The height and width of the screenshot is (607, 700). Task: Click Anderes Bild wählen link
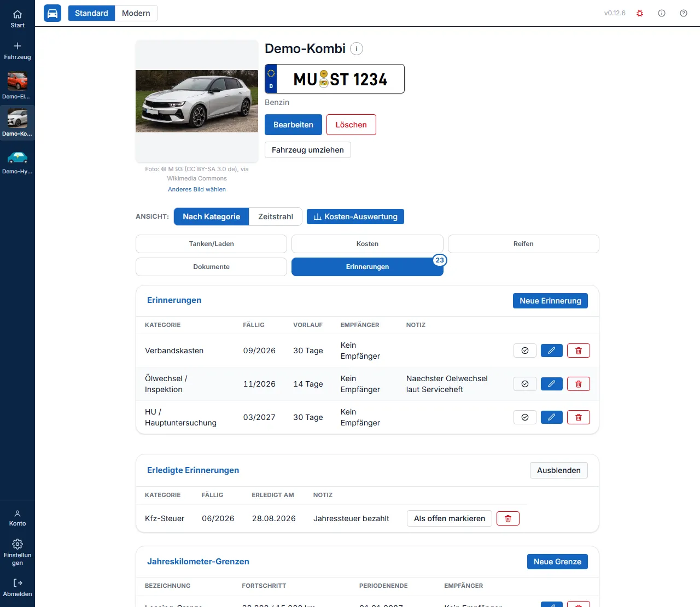(x=197, y=189)
